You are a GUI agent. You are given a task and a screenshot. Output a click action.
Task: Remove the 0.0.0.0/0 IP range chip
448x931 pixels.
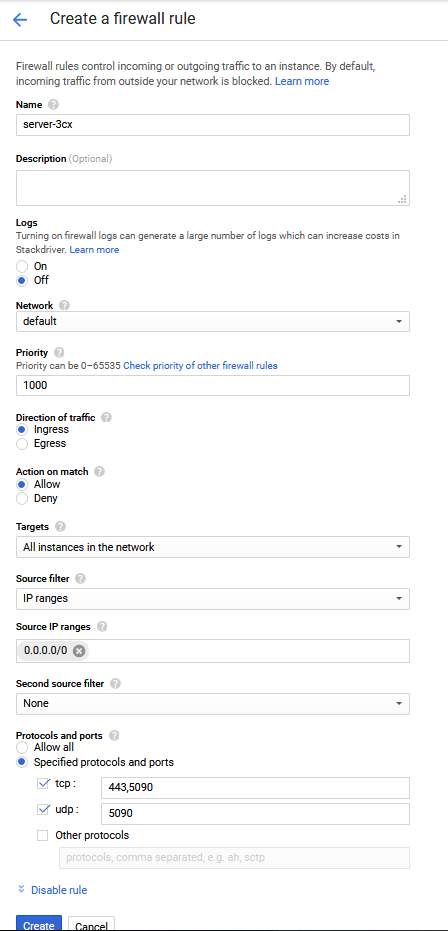click(79, 651)
